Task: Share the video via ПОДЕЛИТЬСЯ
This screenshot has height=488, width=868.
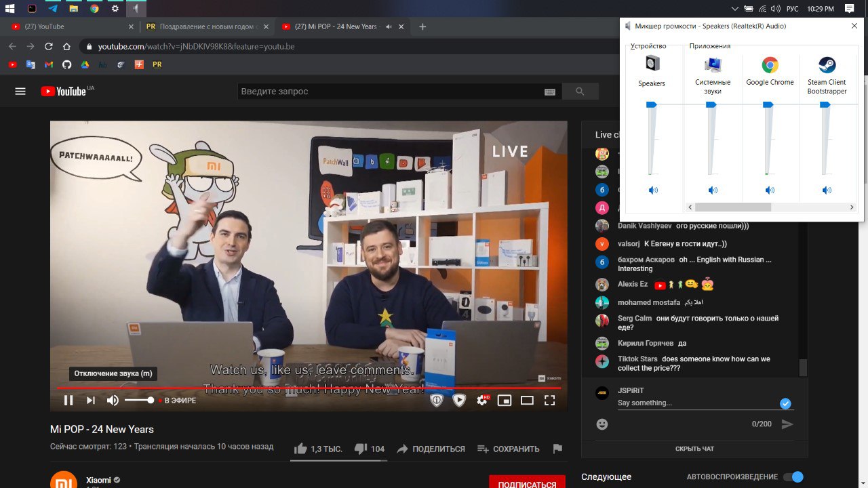Action: tap(431, 449)
